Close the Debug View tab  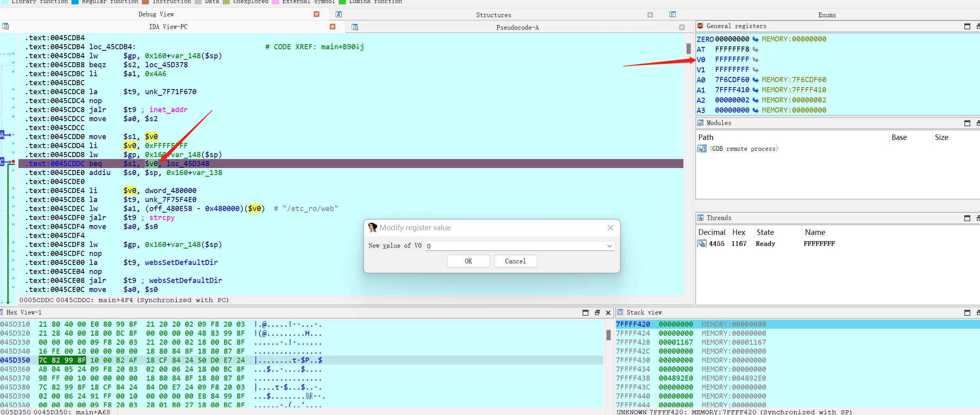(317, 14)
